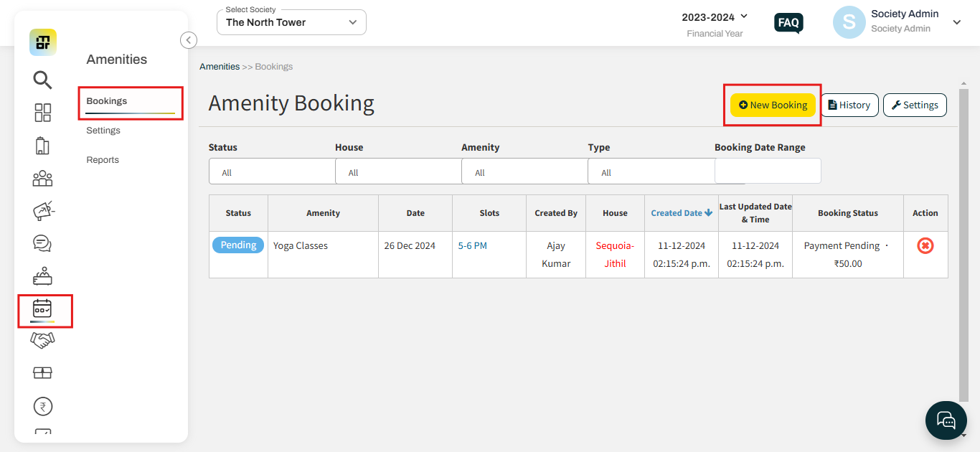Open the search magnifier icon in sidebar

point(43,80)
